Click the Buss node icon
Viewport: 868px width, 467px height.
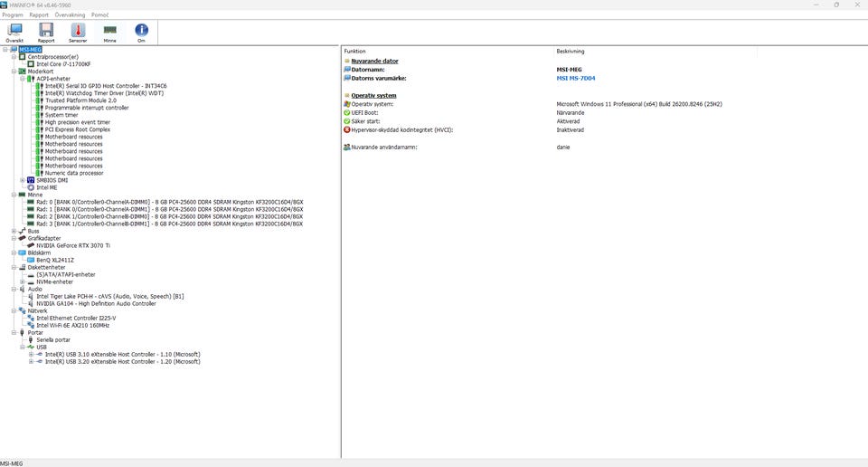coord(22,231)
